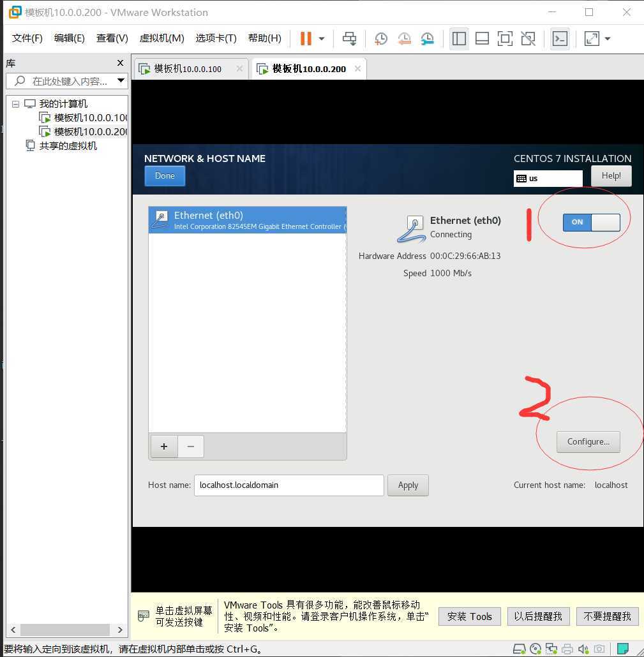This screenshot has width=644, height=657.
Task: Open the snapshot manager icon
Action: (x=427, y=38)
